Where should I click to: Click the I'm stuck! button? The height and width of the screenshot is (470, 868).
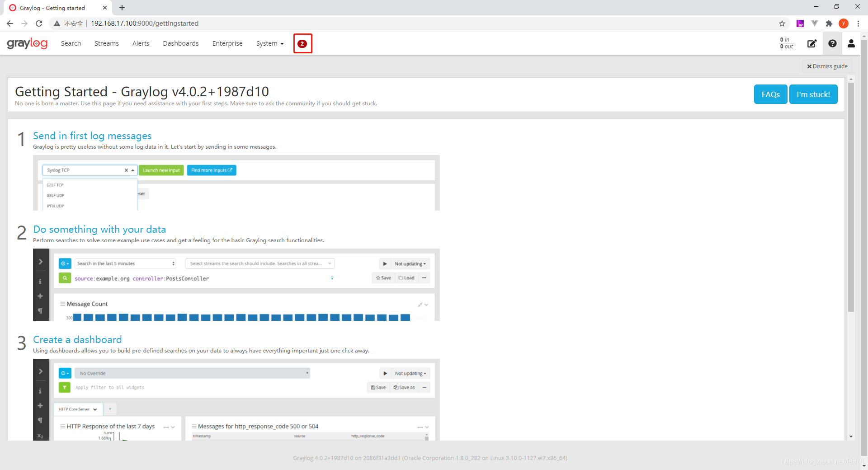813,94
